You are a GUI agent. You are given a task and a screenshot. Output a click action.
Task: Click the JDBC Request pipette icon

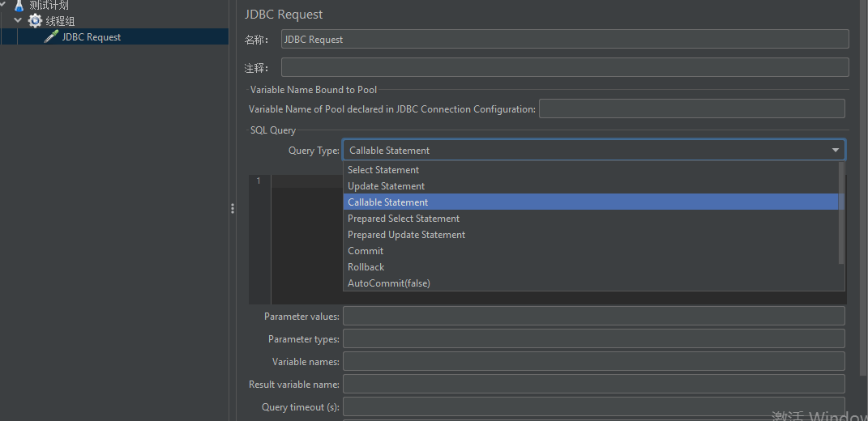pyautogui.click(x=51, y=37)
